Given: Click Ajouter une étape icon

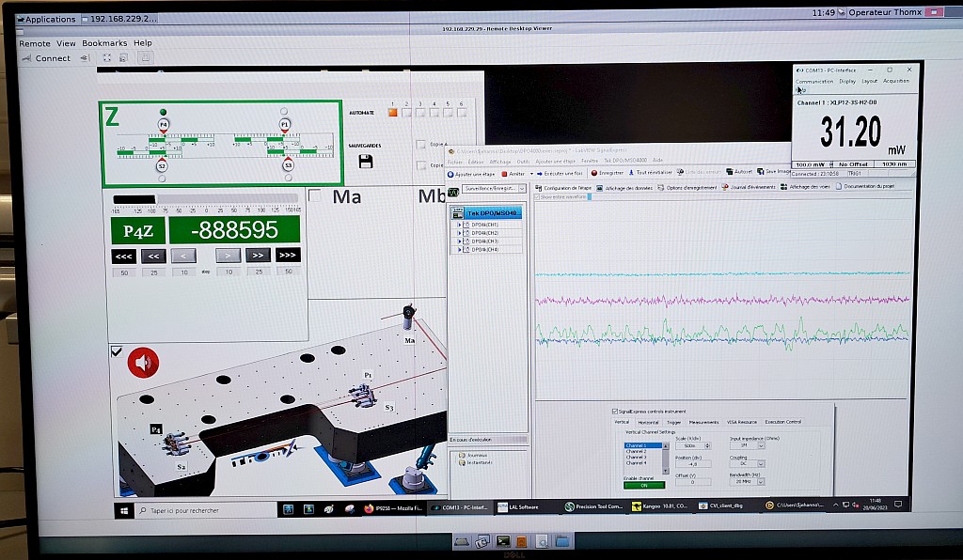Looking at the screenshot, I should pyautogui.click(x=451, y=174).
